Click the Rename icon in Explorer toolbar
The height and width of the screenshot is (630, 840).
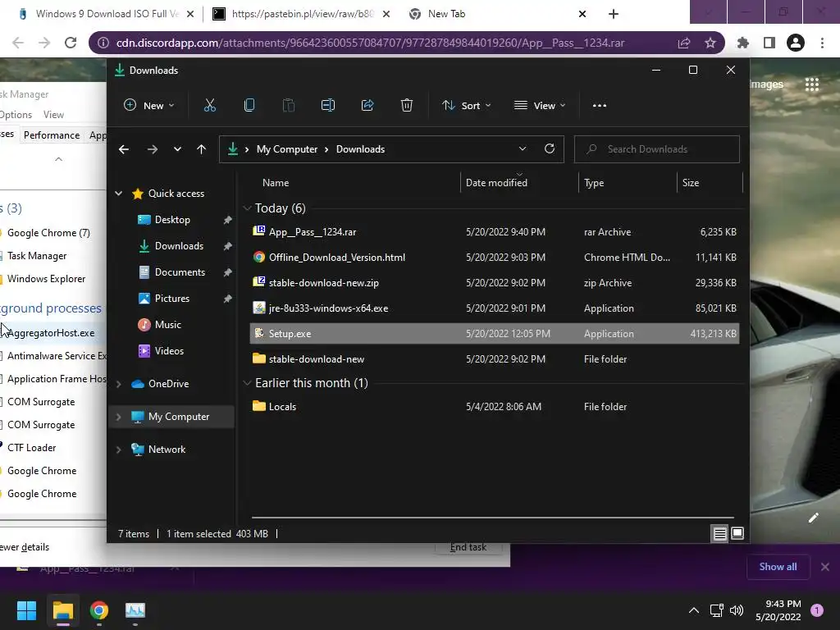(328, 106)
